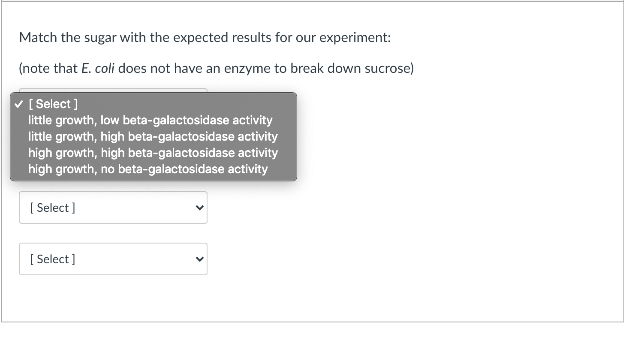
Task: Click the checked [Select] option
Action: [53, 104]
